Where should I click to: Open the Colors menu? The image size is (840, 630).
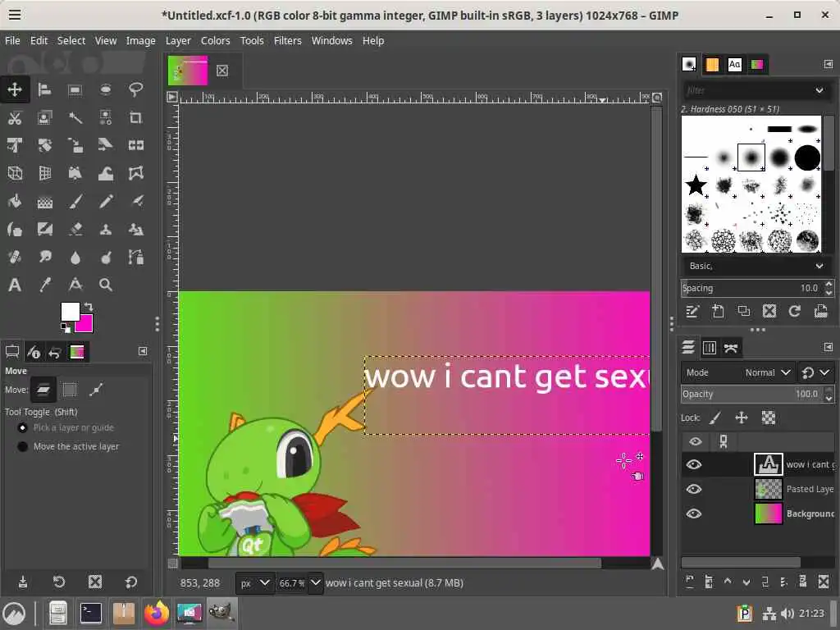tap(216, 41)
